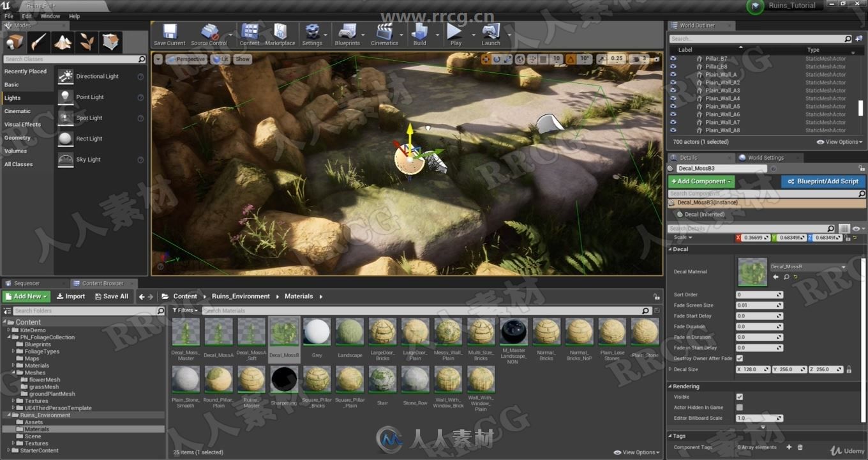The image size is (868, 460).
Task: Click the Blueprint/Add Script button
Action: 823,181
